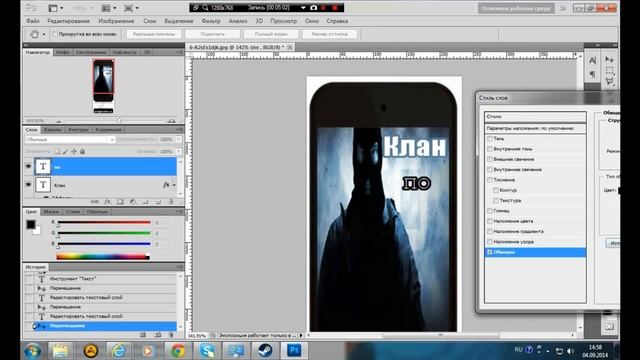Click the lock image pixels brush icon

(65, 151)
